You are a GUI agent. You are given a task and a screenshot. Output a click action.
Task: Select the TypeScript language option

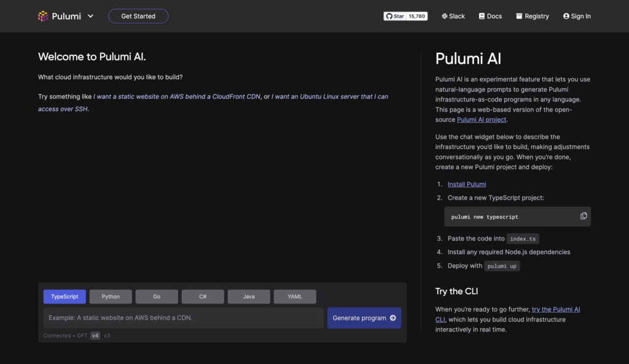(x=64, y=296)
